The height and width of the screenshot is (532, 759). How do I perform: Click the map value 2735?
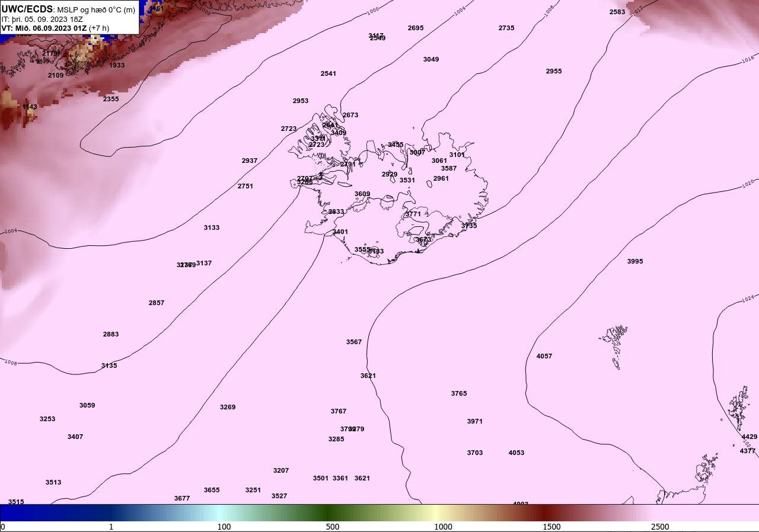pos(506,28)
